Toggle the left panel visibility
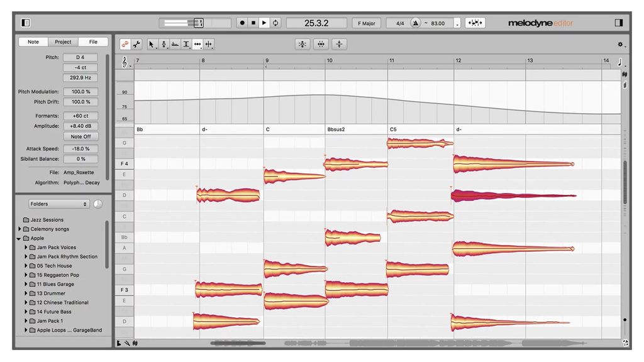 [26, 22]
